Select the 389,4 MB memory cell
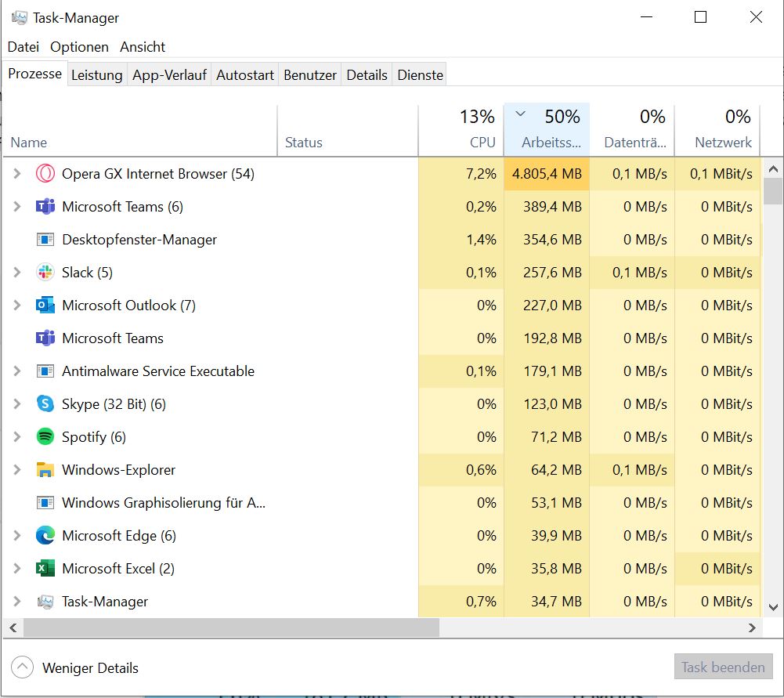784x698 pixels. tap(547, 207)
